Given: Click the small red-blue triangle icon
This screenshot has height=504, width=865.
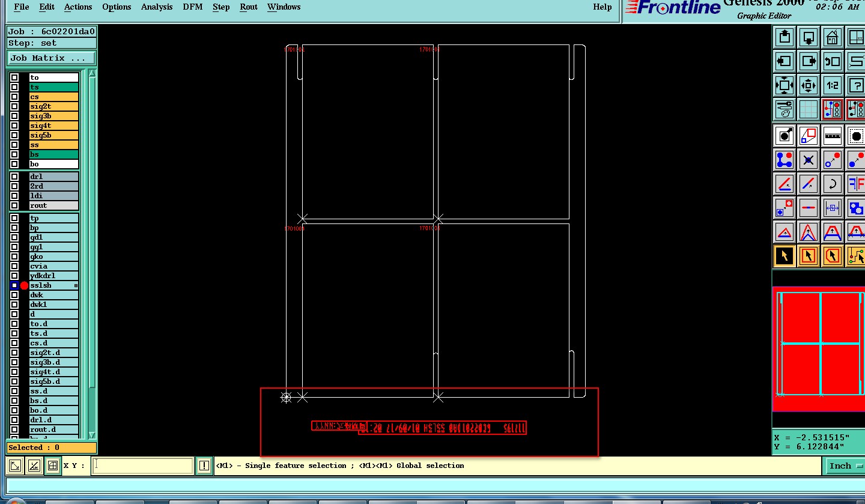Looking at the screenshot, I should 784,232.
